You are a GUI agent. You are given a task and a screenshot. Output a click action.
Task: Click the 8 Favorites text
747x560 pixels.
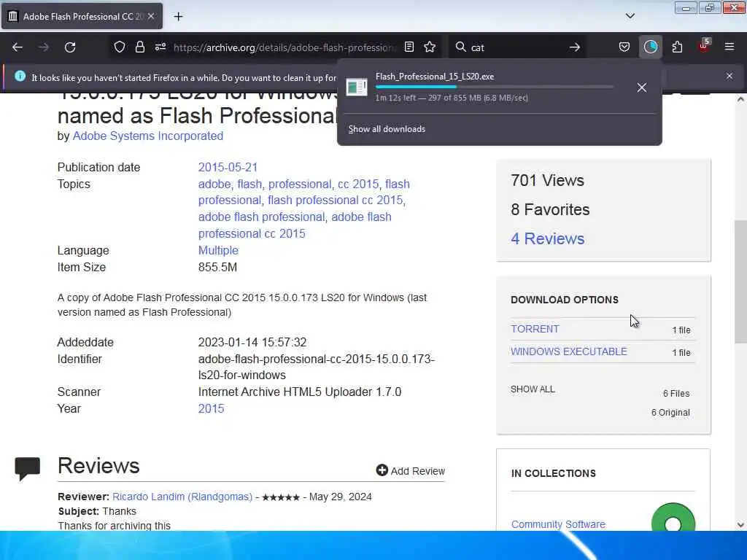[550, 209]
